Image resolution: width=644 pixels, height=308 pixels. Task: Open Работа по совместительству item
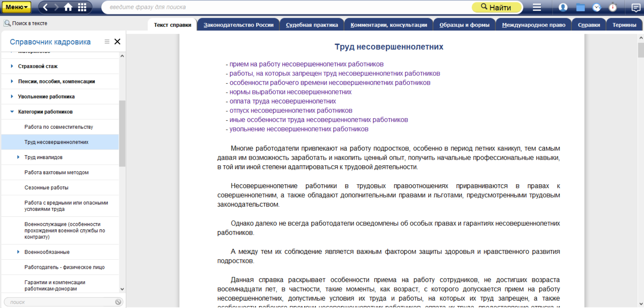(60, 127)
